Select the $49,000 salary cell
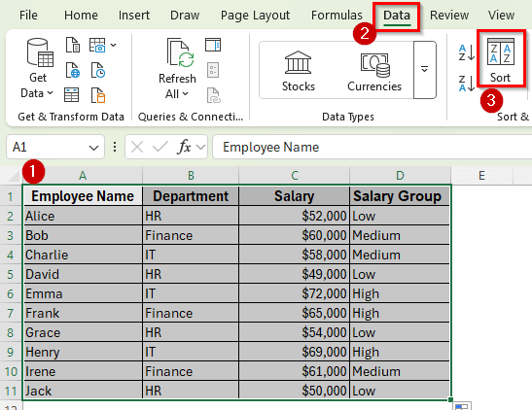 coord(294,274)
